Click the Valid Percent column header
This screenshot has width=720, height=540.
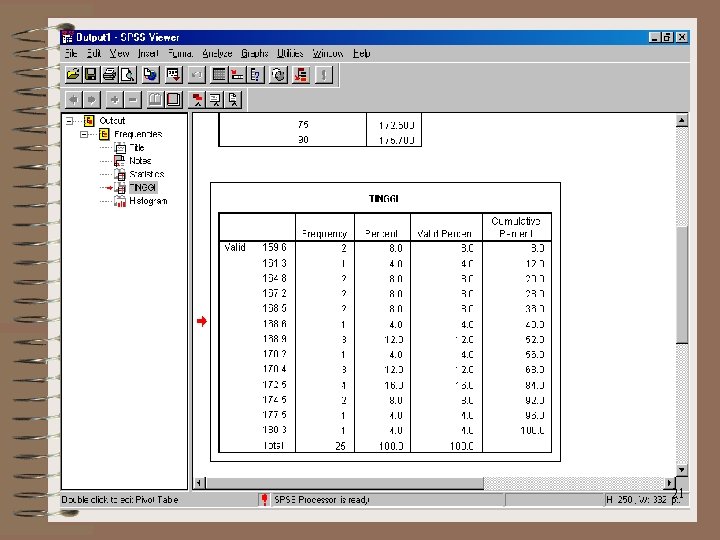point(444,234)
